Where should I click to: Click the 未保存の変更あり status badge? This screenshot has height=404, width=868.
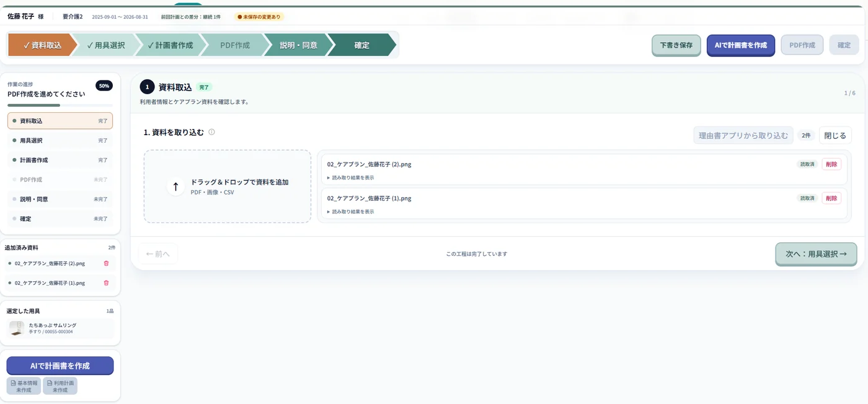point(259,17)
